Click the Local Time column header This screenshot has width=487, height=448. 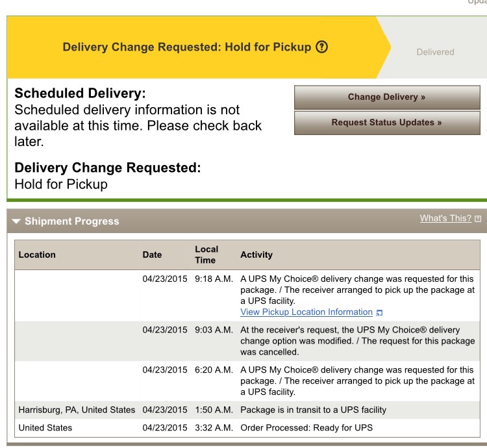(206, 255)
